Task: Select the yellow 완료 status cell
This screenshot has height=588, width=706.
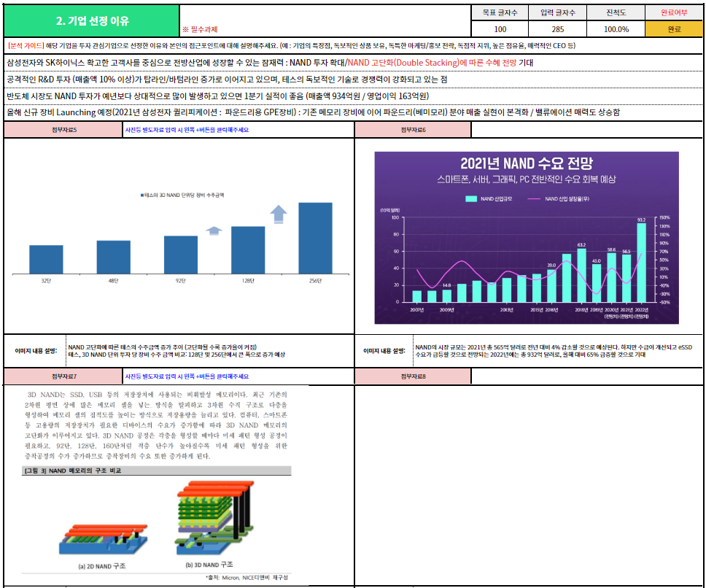Action: pyautogui.click(x=674, y=29)
